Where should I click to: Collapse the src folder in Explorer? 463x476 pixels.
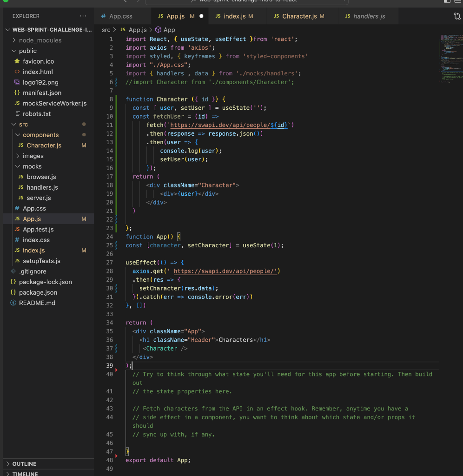tap(14, 124)
